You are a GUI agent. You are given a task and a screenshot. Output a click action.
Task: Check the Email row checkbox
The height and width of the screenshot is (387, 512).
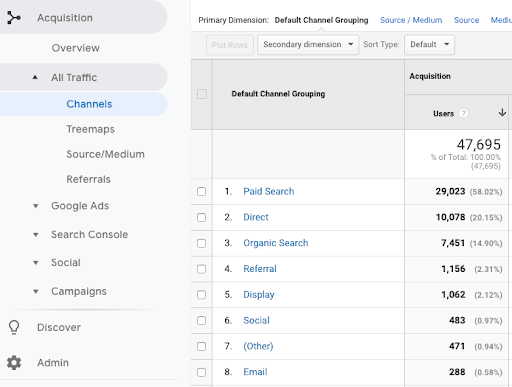pyautogui.click(x=201, y=372)
